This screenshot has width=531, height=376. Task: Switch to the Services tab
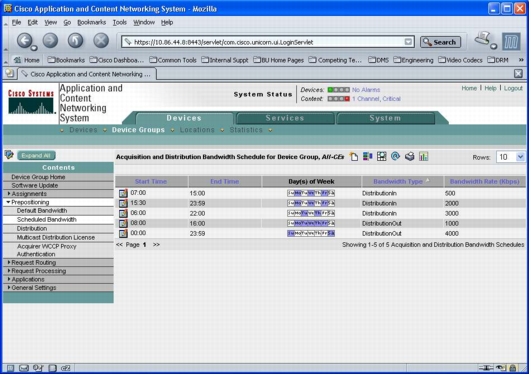285,118
